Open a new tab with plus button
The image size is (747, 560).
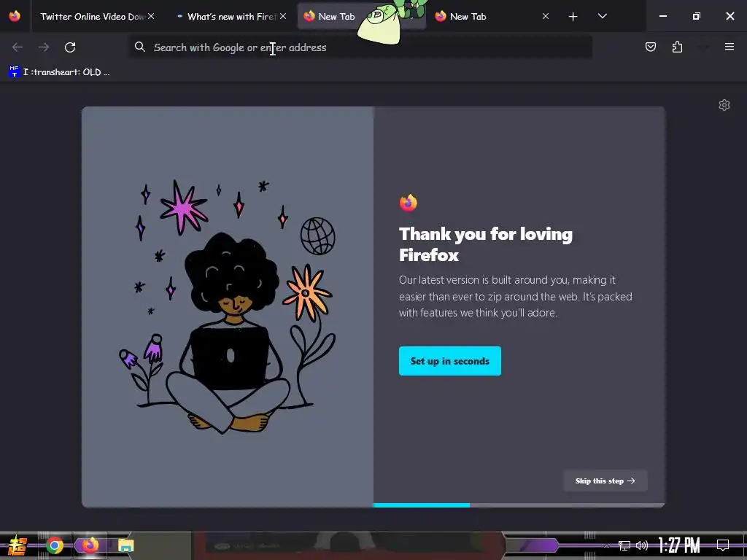pyautogui.click(x=573, y=17)
